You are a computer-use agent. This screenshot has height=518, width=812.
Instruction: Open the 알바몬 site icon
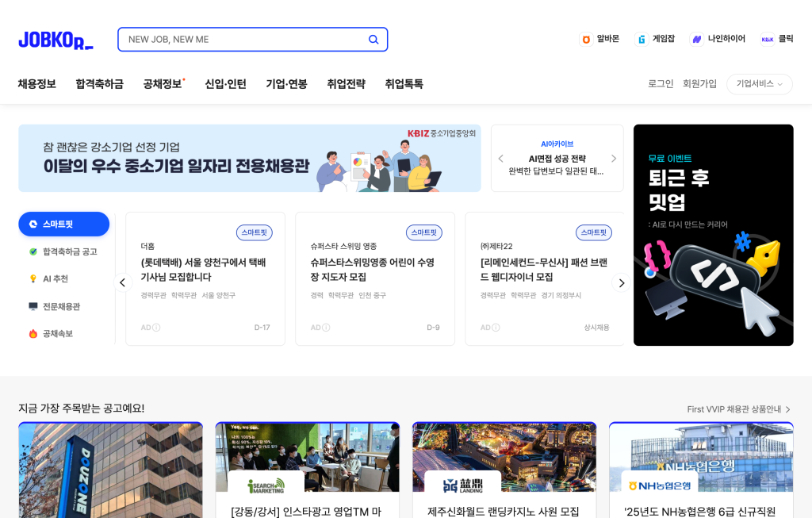(x=586, y=39)
